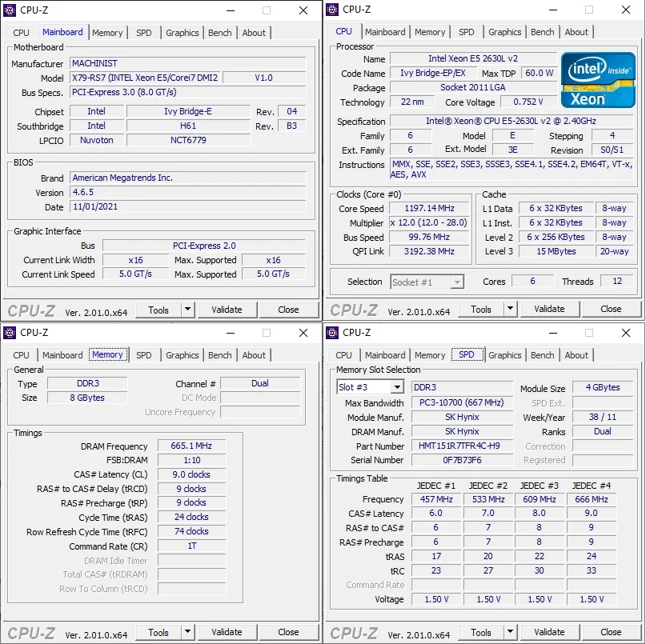Viewport: 646px width, 644px height.
Task: Select SPD tab in CPU window
Action: [467, 32]
